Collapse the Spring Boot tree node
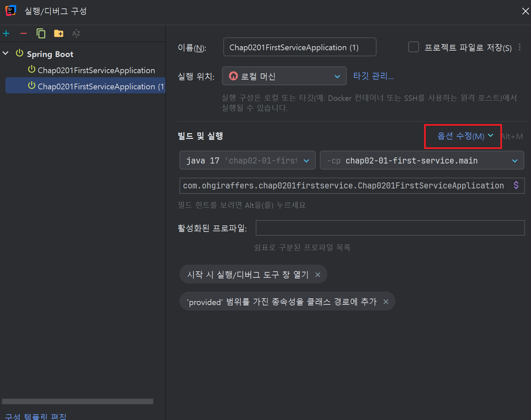 click(x=6, y=53)
